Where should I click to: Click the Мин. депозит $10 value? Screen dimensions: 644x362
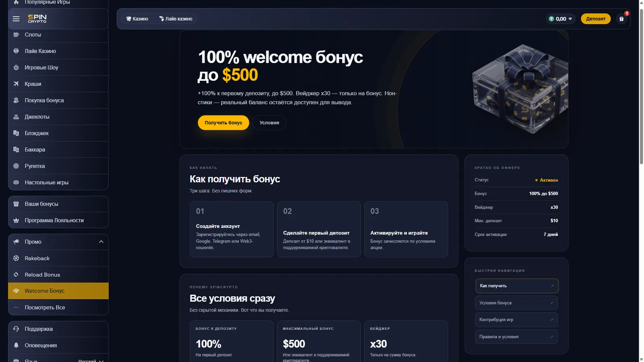point(554,221)
